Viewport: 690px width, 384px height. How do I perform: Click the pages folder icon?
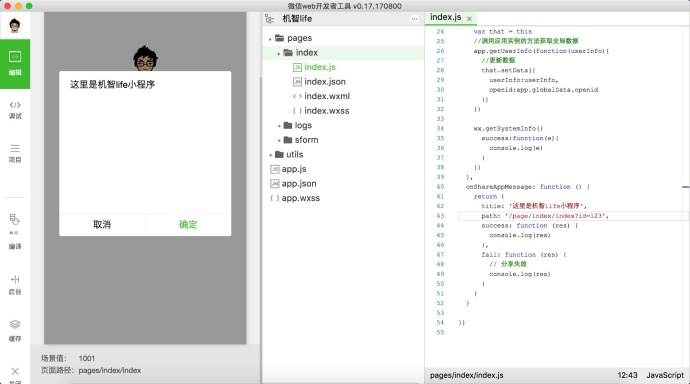279,38
